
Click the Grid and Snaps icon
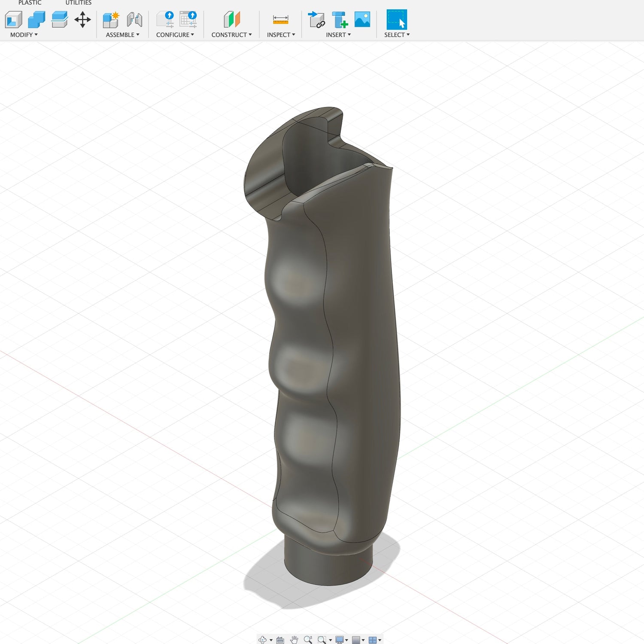coord(356,640)
